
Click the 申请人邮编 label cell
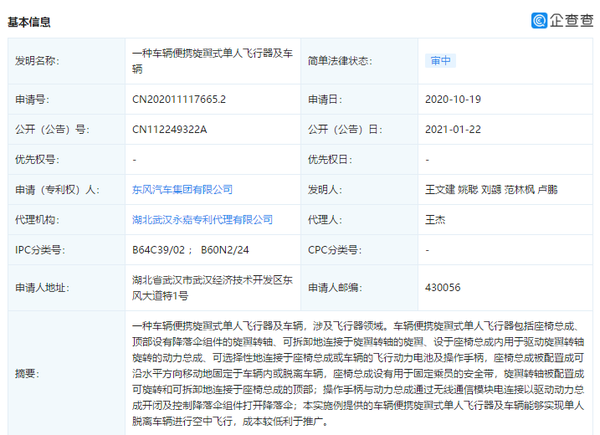pyautogui.click(x=359, y=288)
